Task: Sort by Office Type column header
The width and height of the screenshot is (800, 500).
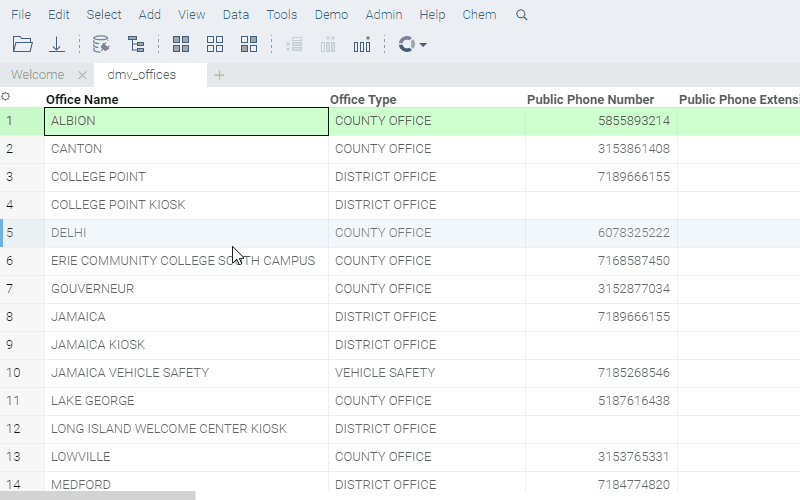Action: point(363,99)
